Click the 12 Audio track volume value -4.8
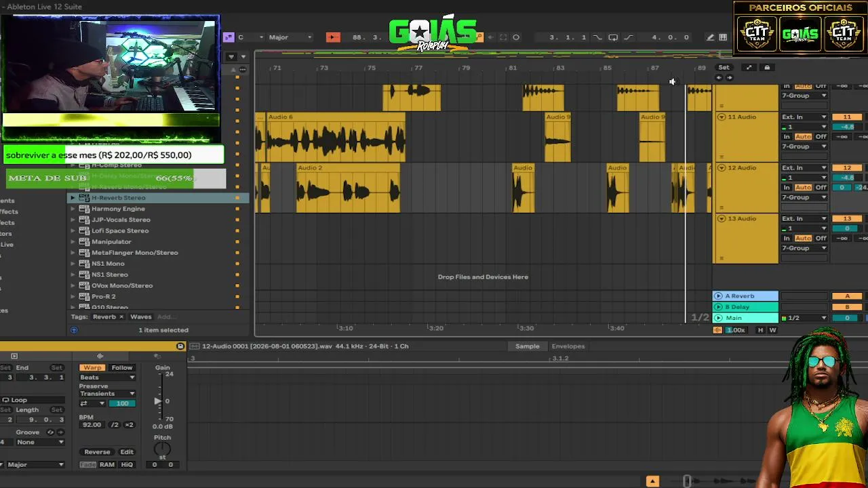This screenshot has height=488, width=868. point(847,178)
